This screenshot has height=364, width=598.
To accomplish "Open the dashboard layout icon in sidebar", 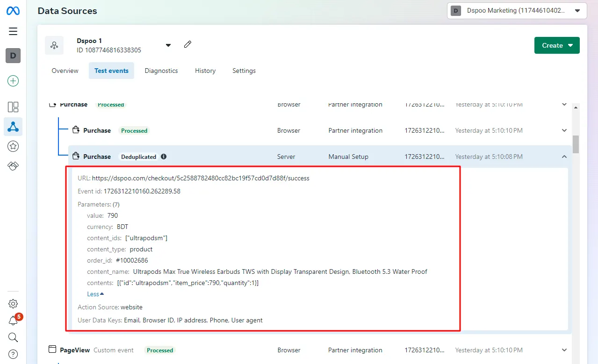I will [x=13, y=107].
